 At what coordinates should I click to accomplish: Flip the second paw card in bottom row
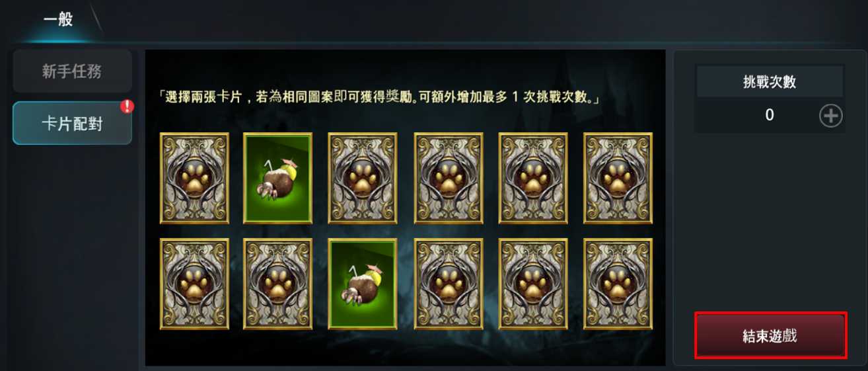[x=277, y=284]
